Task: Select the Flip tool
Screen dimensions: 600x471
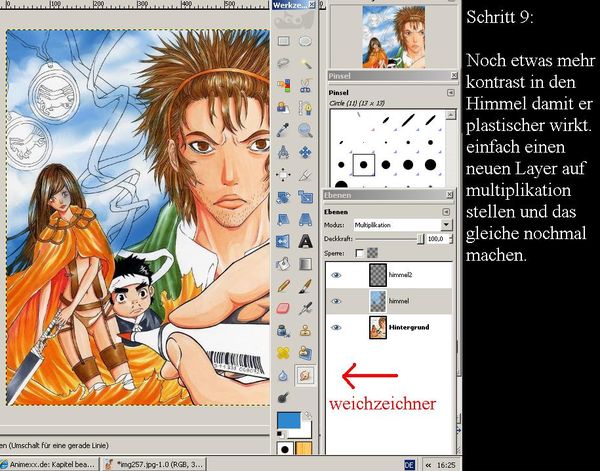Action: (x=283, y=241)
